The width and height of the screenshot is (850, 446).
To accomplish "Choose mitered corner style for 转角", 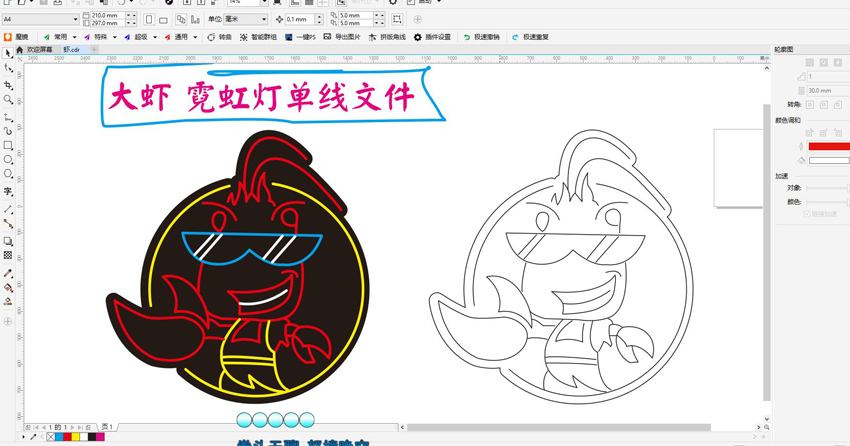I will tap(810, 105).
